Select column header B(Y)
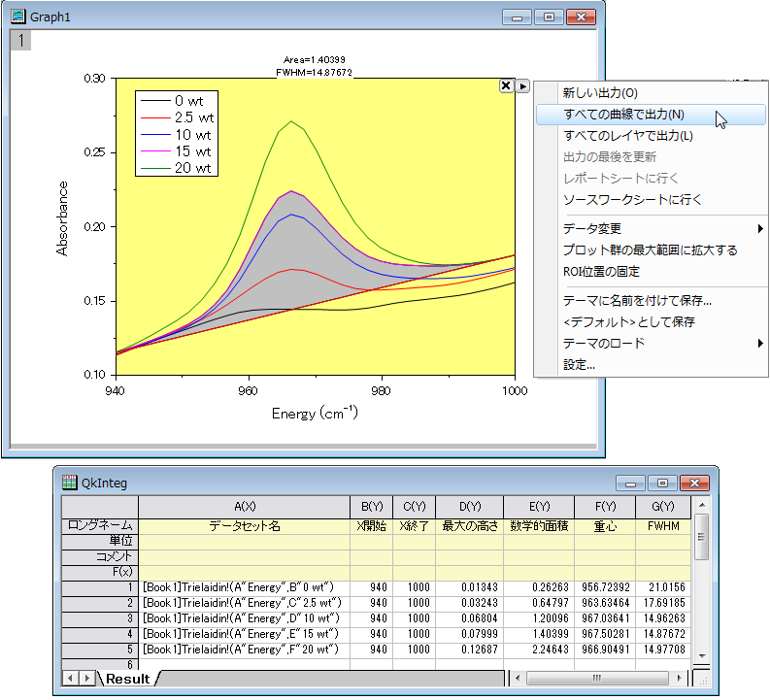770x700 pixels. 372,507
